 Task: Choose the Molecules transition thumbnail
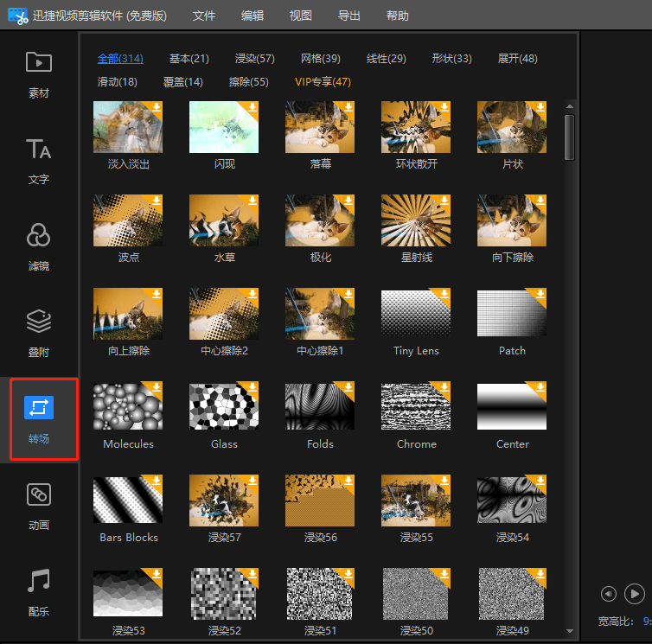pyautogui.click(x=128, y=405)
